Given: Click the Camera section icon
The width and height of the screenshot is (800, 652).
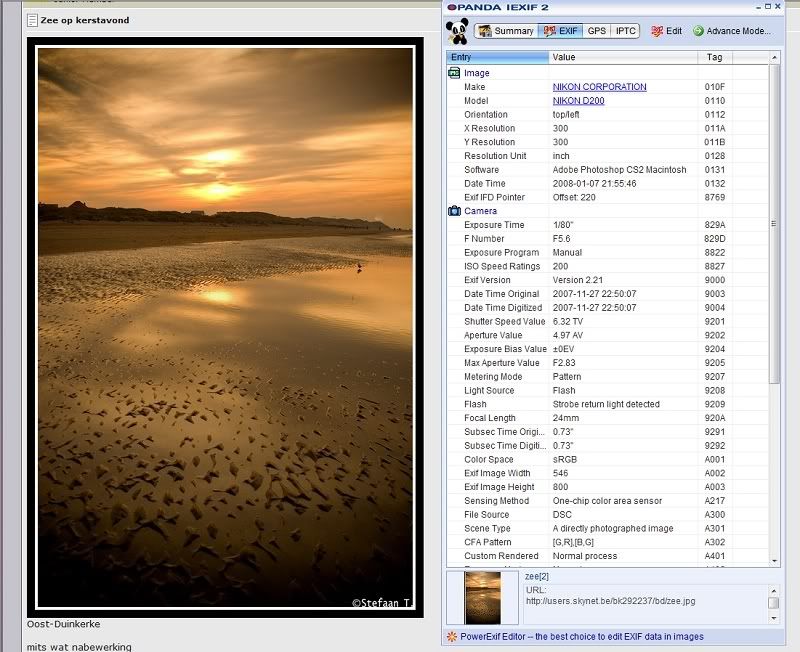Looking at the screenshot, I should [x=454, y=211].
